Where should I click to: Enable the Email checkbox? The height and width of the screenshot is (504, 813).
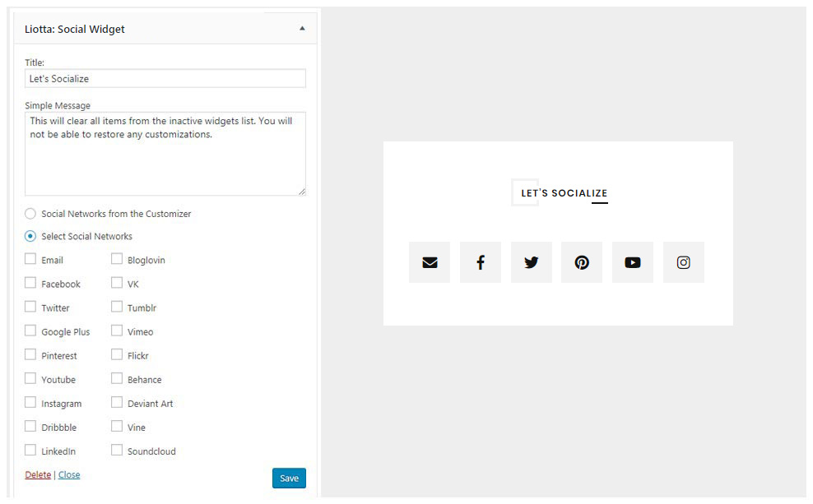click(30, 259)
